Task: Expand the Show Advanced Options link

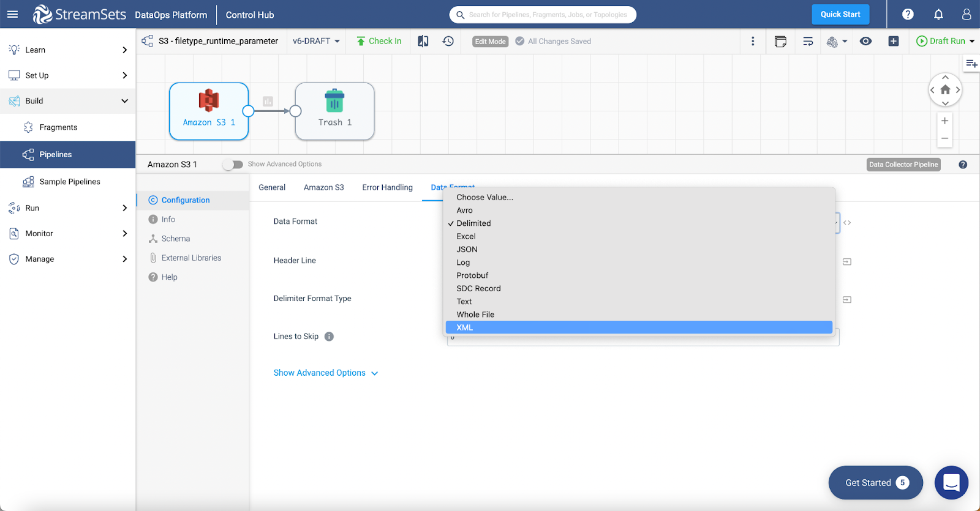Action: point(326,373)
